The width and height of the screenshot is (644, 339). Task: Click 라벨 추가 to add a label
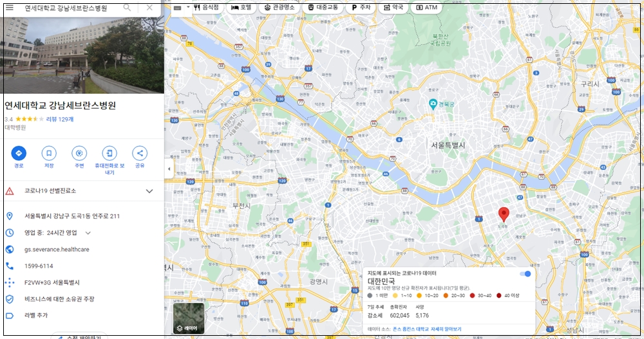point(35,315)
